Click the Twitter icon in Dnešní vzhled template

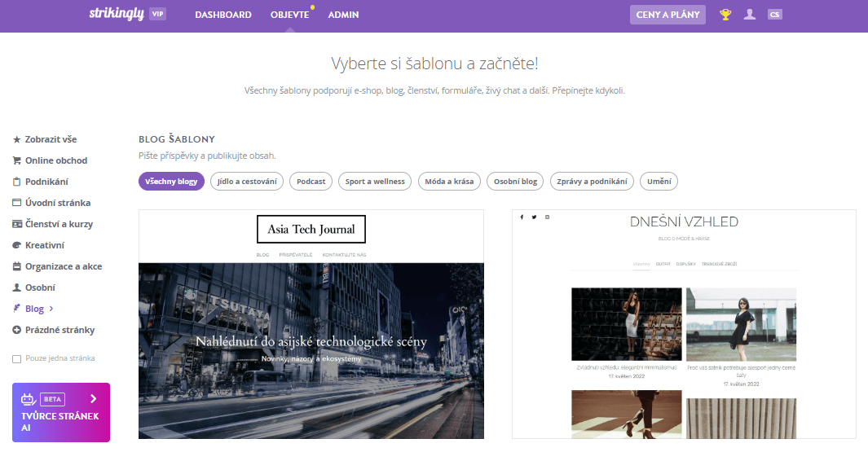[x=534, y=217]
